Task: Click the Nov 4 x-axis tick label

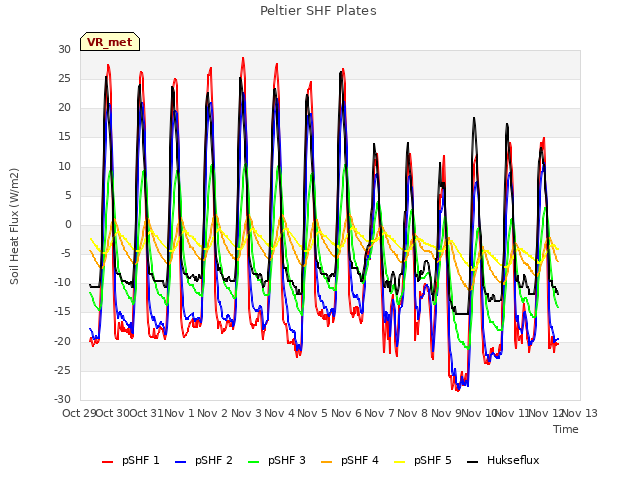Action: click(279, 413)
